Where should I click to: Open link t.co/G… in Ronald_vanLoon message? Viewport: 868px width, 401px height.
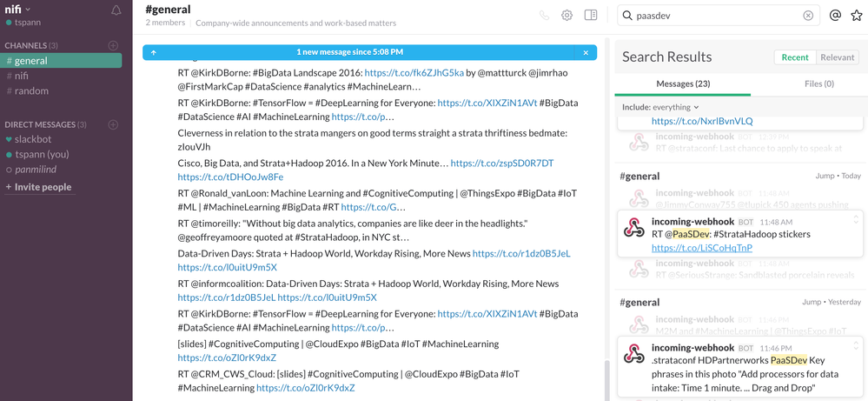point(373,207)
